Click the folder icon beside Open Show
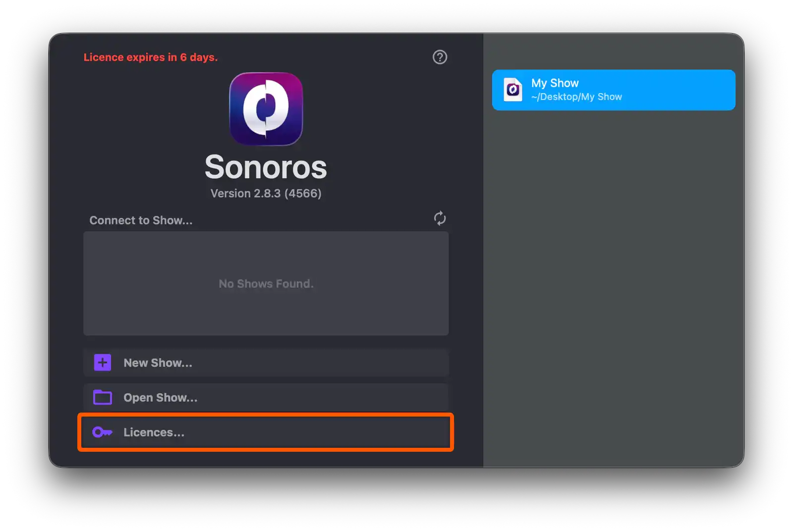The width and height of the screenshot is (793, 532). 103,397
